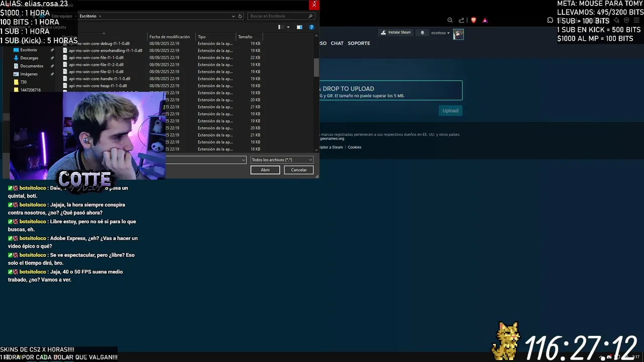Viewport: 644px width, 362px height.
Task: Click the file list vertical scrollbar thumb
Action: tap(316, 67)
